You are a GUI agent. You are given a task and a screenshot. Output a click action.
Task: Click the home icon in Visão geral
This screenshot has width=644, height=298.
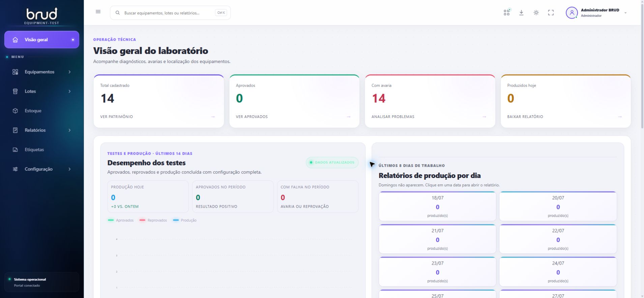tap(15, 40)
